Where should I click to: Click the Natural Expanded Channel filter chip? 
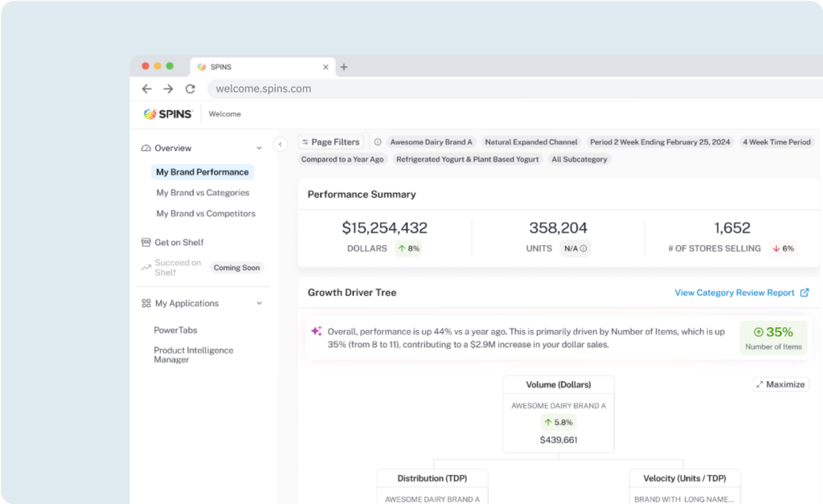pos(531,141)
